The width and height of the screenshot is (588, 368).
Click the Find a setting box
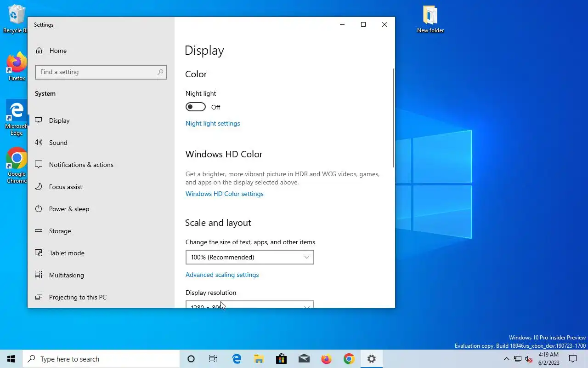(x=101, y=72)
